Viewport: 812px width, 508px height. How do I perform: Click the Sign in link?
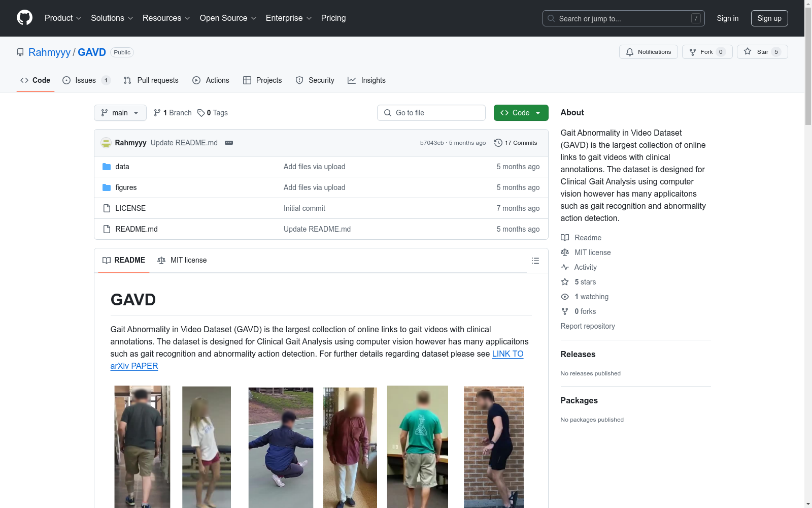[x=728, y=18]
